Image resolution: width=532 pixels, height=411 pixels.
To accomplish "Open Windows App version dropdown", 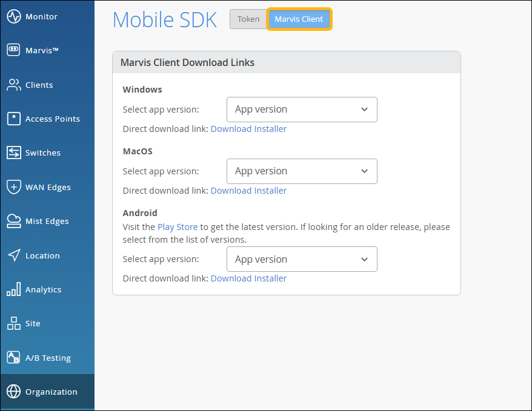I will [302, 110].
